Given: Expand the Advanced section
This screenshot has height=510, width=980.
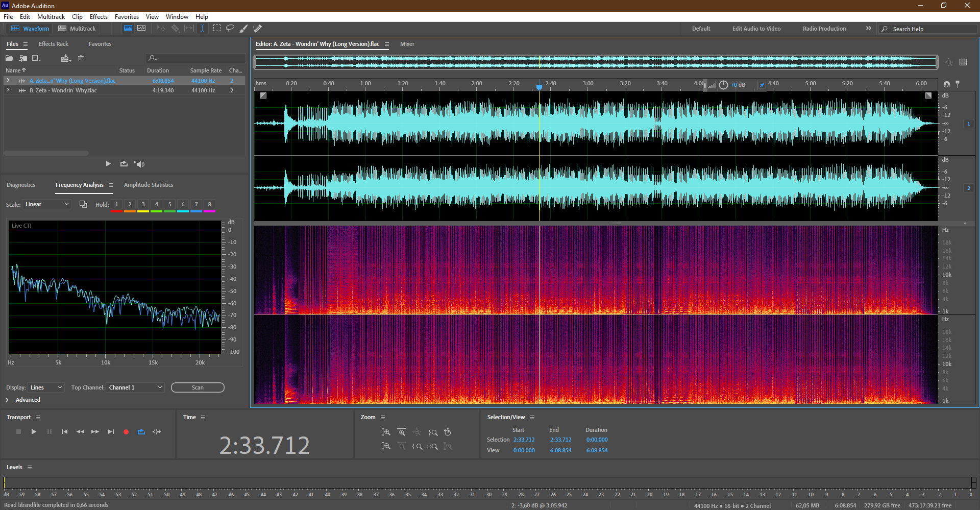Looking at the screenshot, I should coord(7,400).
